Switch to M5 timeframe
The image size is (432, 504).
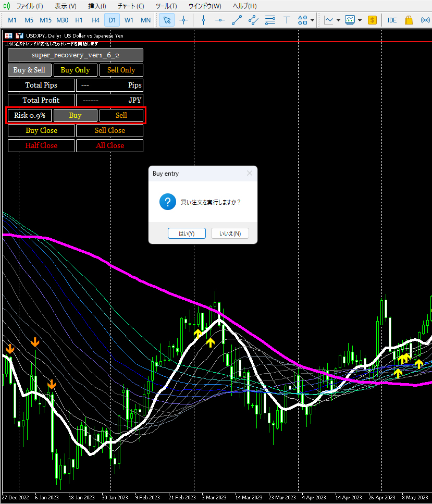[29, 20]
